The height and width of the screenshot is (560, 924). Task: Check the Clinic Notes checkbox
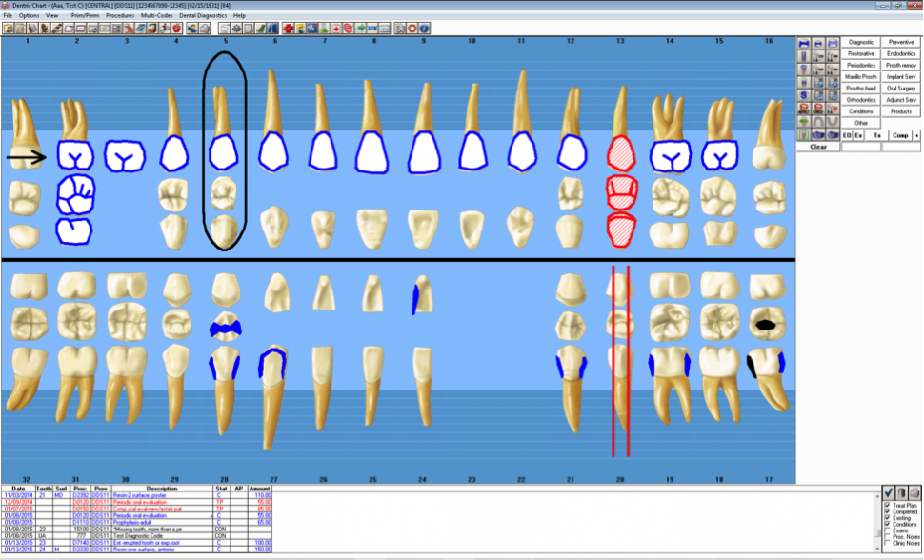[886, 541]
